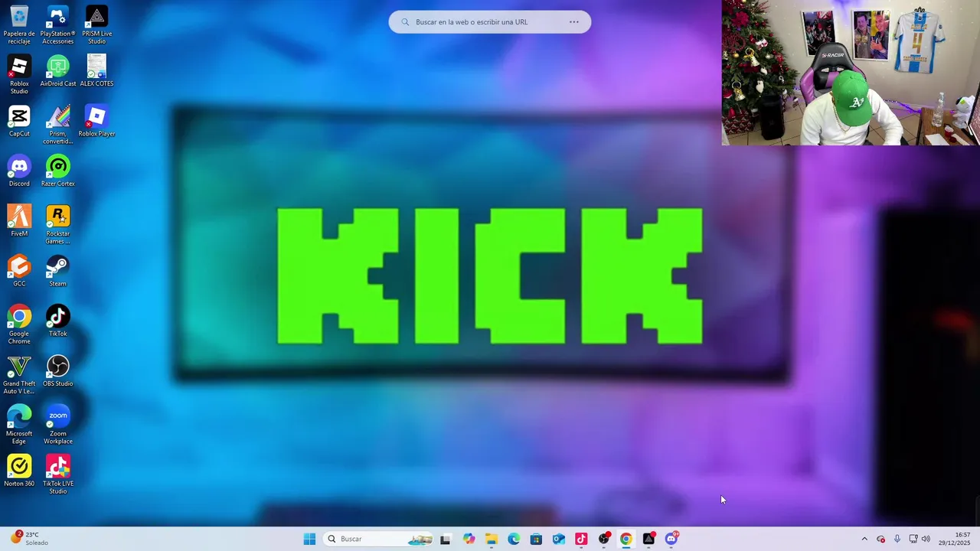Open Outlook from the taskbar

(559, 539)
